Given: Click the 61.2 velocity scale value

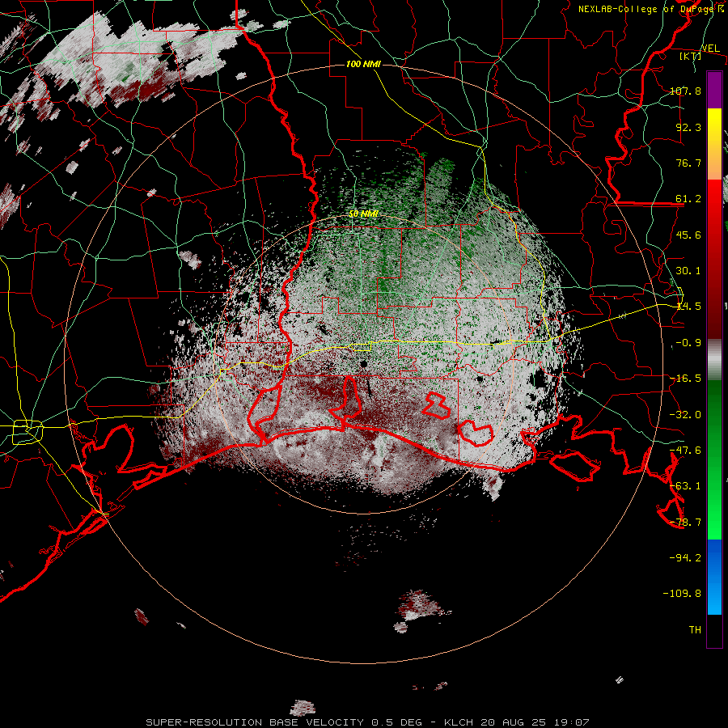Looking at the screenshot, I should coord(688,199).
